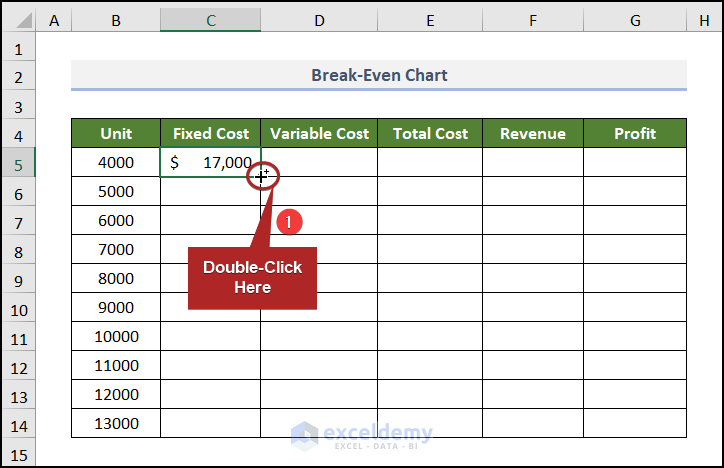This screenshot has width=724, height=468.
Task: Click the Profit header cell
Action: pyautogui.click(x=635, y=133)
